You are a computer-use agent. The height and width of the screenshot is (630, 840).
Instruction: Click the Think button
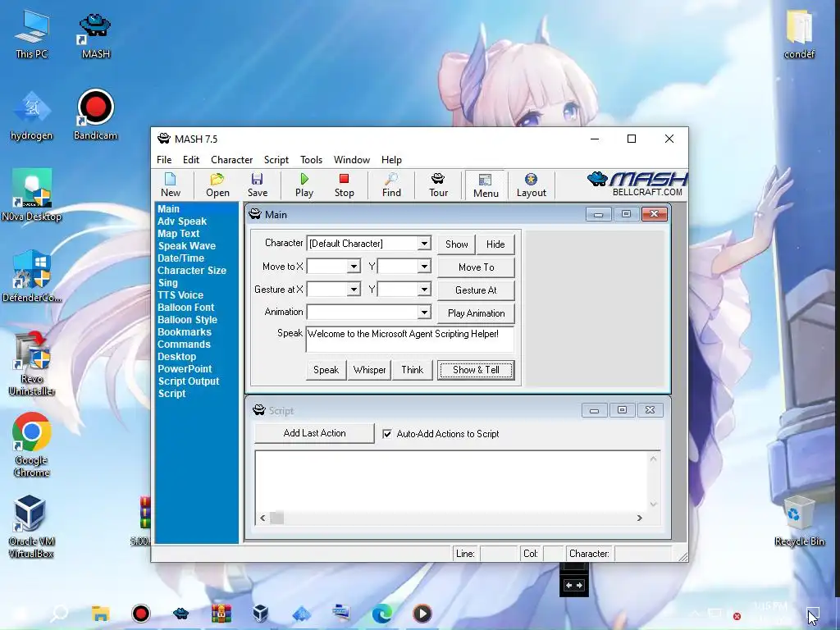(412, 370)
